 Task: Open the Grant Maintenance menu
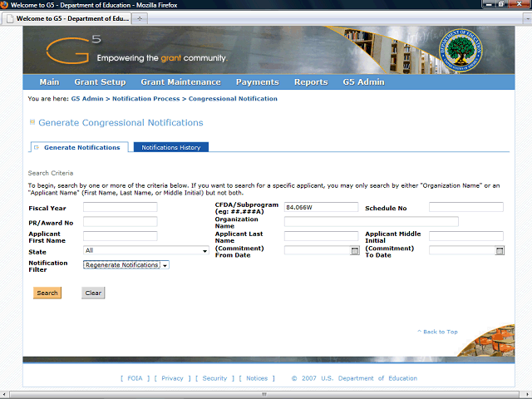(181, 82)
